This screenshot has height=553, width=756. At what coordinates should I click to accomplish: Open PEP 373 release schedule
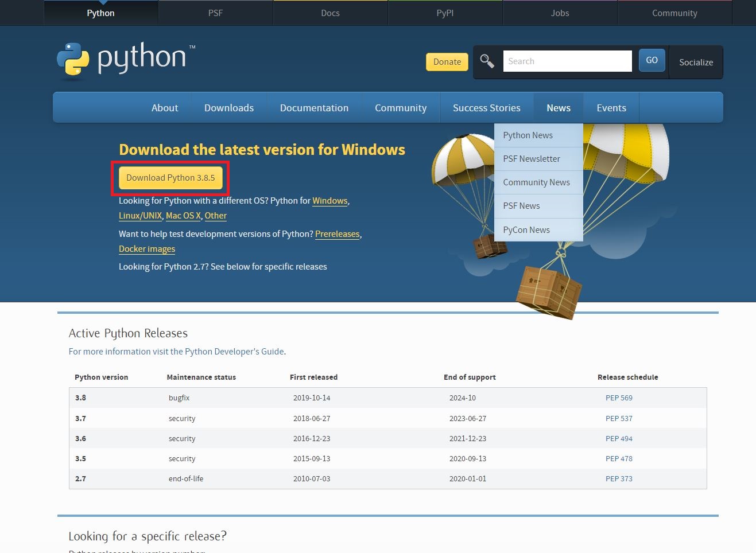pyautogui.click(x=619, y=478)
